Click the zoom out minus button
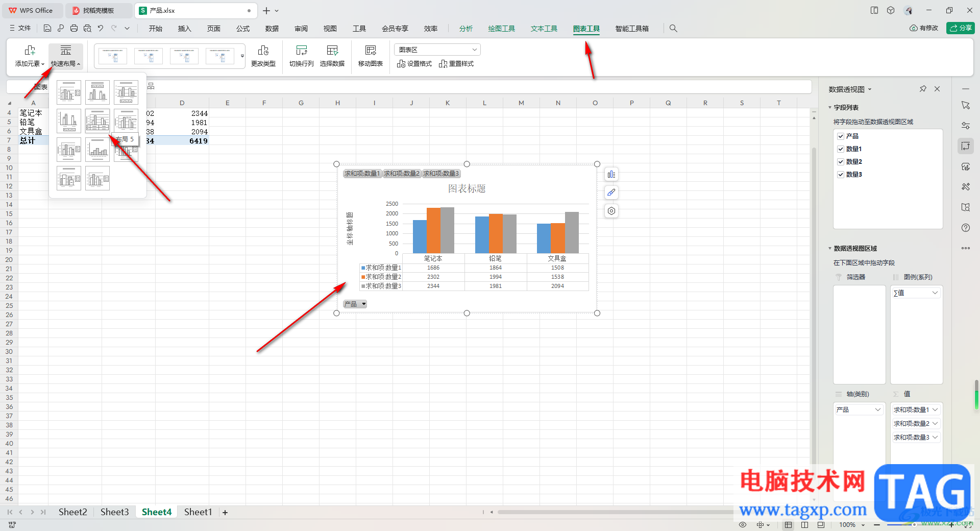 876,524
